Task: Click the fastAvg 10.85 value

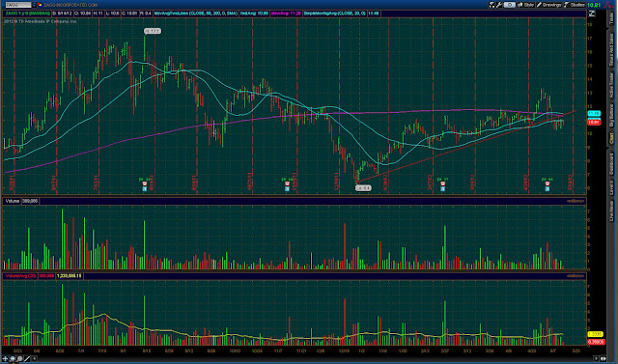Action: [254, 14]
